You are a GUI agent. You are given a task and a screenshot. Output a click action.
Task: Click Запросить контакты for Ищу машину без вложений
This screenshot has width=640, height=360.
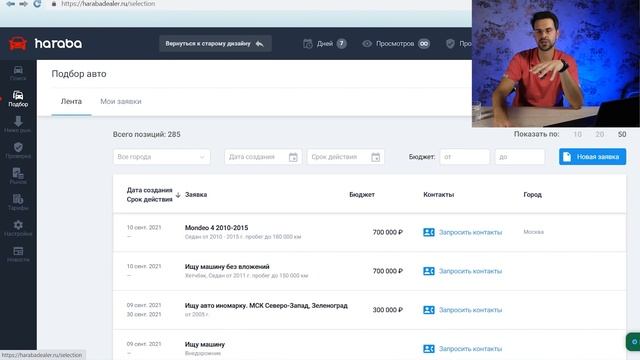tap(470, 271)
